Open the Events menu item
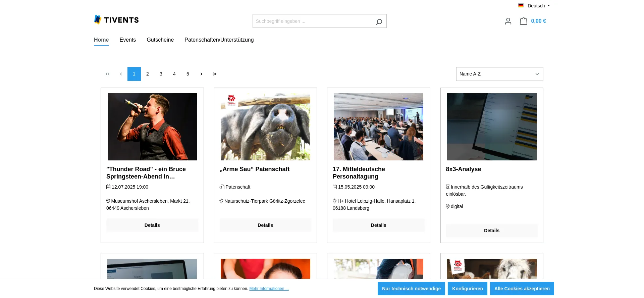Viewport: 644px width, 298px height. pos(128,40)
